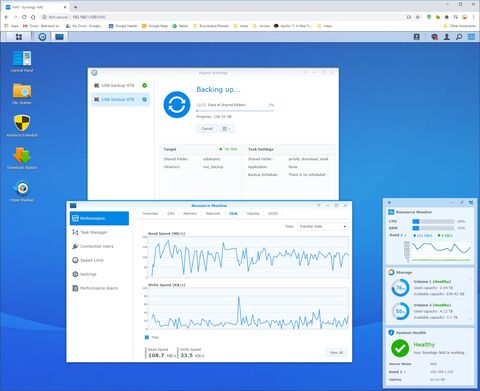Switch to Resource Monitor in the DSM taskbar
The height and width of the screenshot is (391, 480).
(59, 37)
